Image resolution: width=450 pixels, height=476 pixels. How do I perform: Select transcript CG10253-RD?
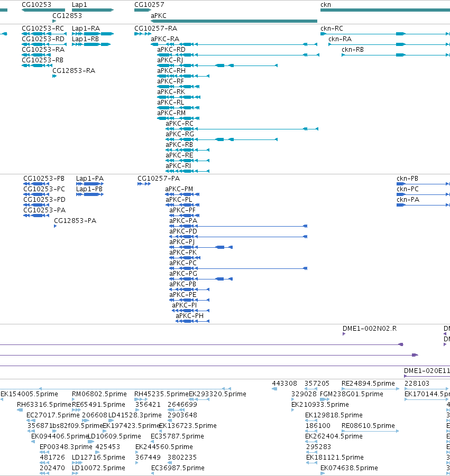43,39
